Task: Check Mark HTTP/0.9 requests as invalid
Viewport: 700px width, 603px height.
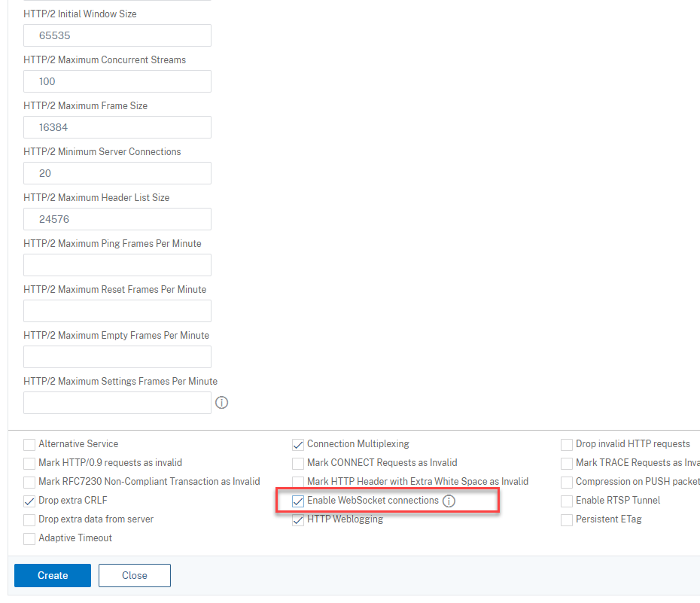Action: point(29,462)
